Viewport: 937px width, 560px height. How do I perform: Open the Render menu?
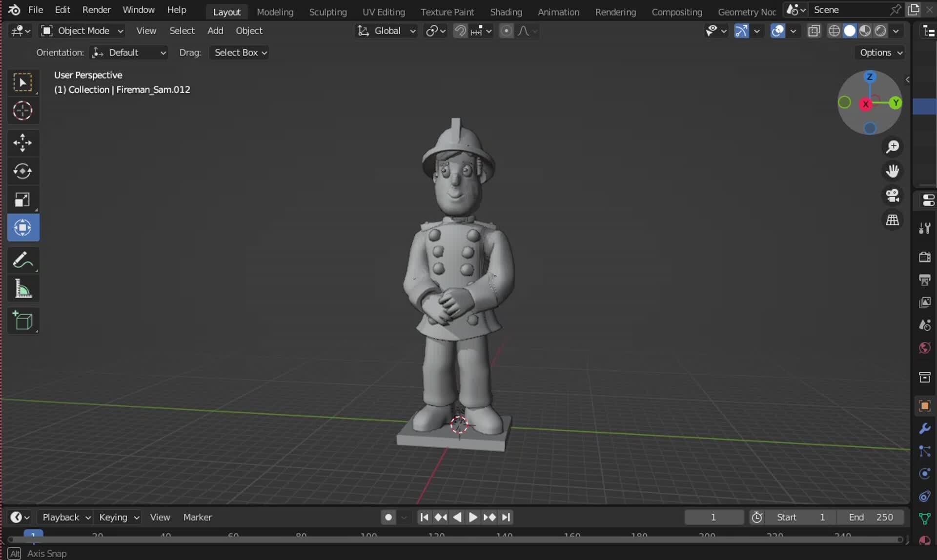(96, 9)
